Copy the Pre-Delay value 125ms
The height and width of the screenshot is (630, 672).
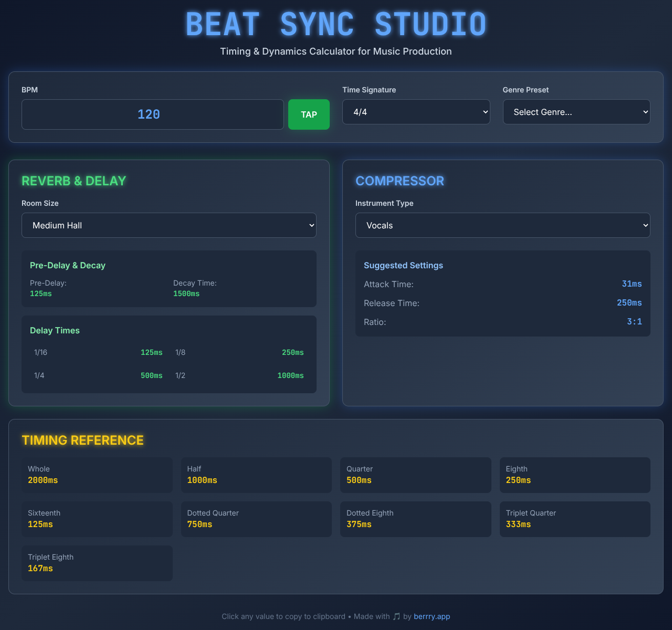(40, 293)
